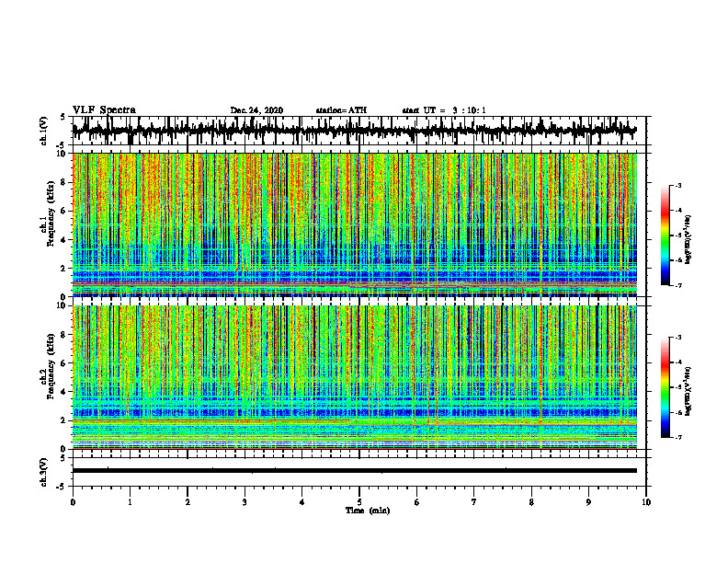Click the "5" minute tick label

click(x=359, y=502)
